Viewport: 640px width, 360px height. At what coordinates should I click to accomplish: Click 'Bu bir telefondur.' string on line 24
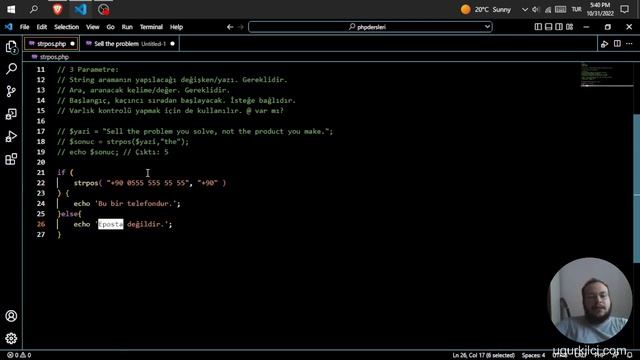tap(137, 203)
